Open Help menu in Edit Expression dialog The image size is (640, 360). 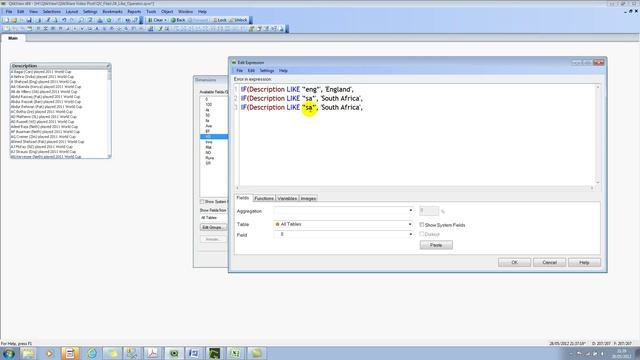click(x=283, y=71)
